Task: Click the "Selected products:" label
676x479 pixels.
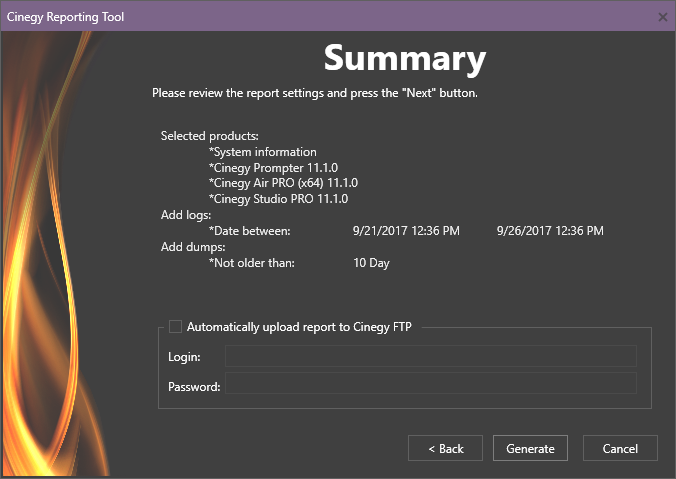Action: tap(210, 136)
